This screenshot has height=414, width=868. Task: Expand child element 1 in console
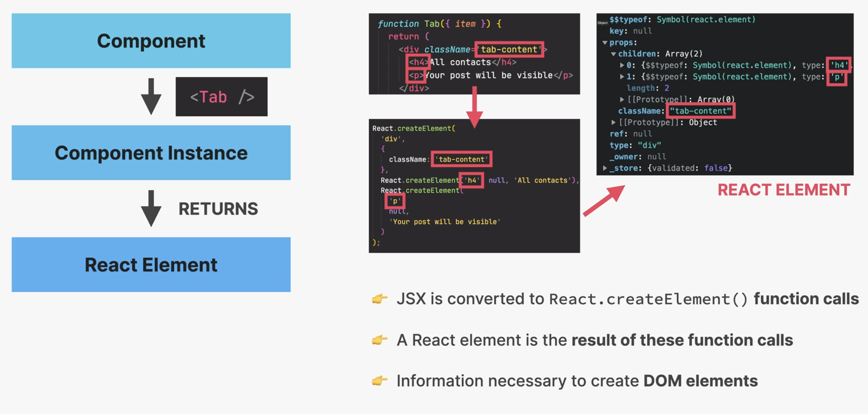[x=622, y=77]
